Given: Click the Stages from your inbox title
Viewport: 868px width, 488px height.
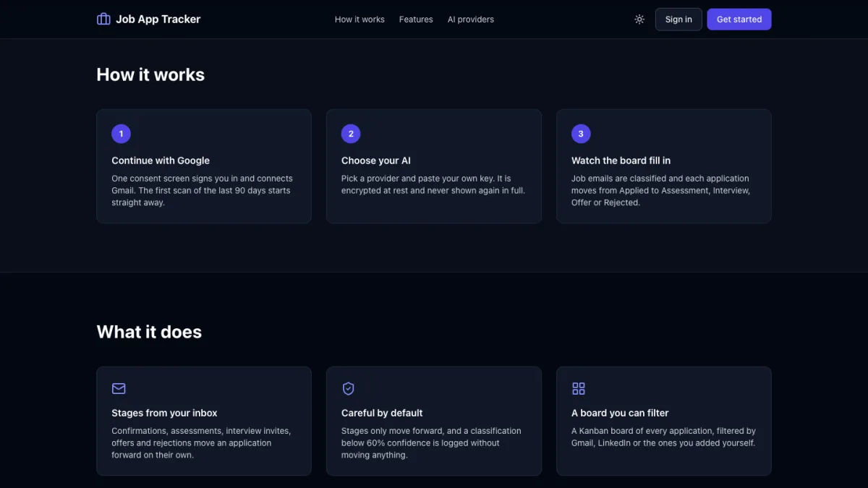Looking at the screenshot, I should 164,413.
